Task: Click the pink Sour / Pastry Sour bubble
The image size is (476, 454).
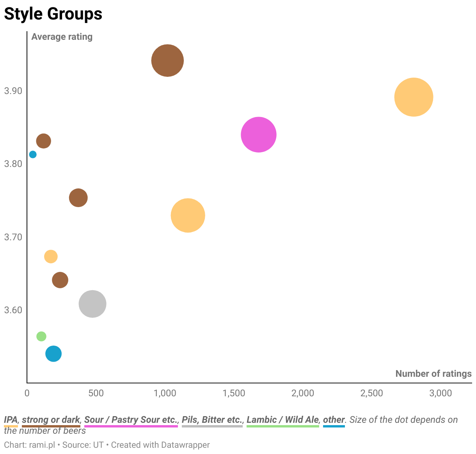Action: (259, 135)
